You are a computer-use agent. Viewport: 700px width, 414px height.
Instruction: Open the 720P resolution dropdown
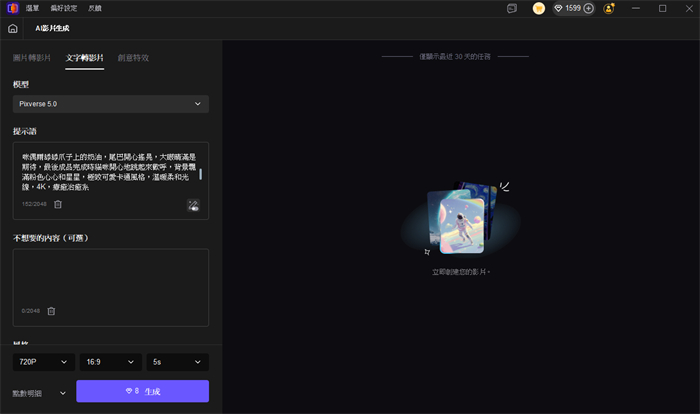tap(42, 361)
